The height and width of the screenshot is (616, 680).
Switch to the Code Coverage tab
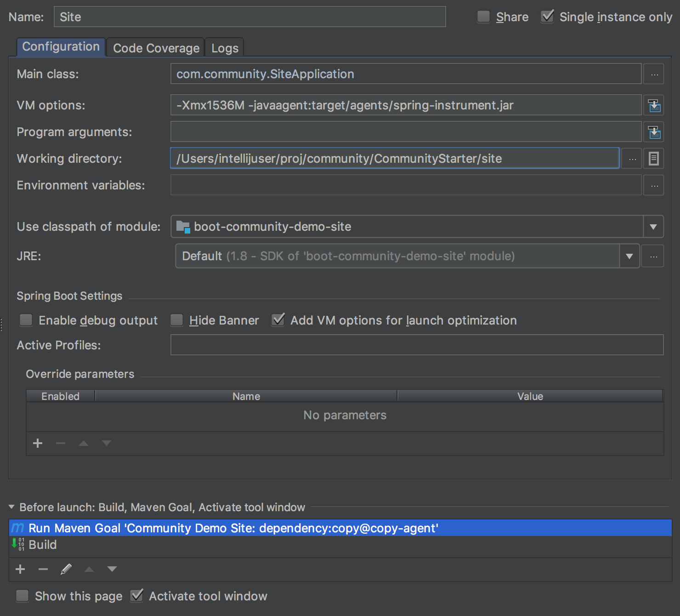155,47
